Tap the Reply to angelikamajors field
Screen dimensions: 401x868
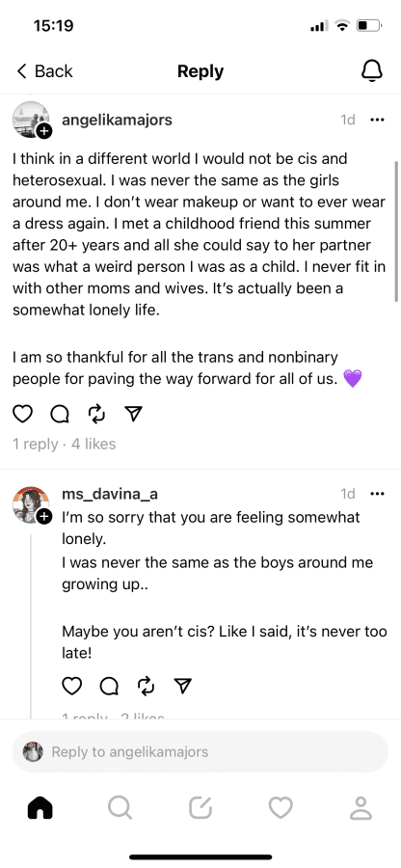point(200,751)
